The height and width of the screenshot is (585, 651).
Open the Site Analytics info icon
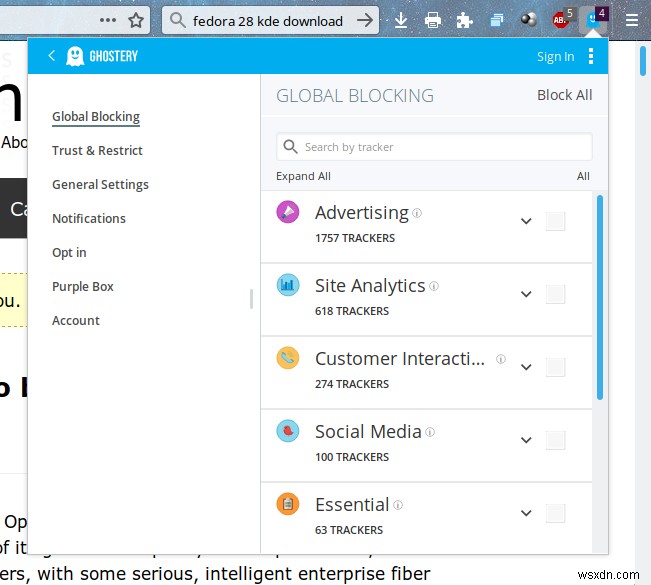tap(434, 286)
